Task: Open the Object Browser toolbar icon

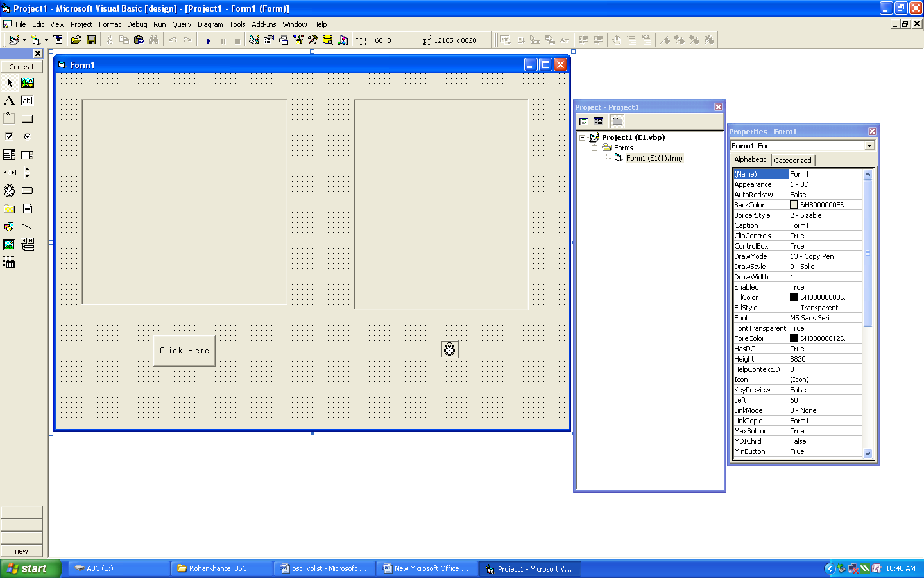Action: coord(298,40)
